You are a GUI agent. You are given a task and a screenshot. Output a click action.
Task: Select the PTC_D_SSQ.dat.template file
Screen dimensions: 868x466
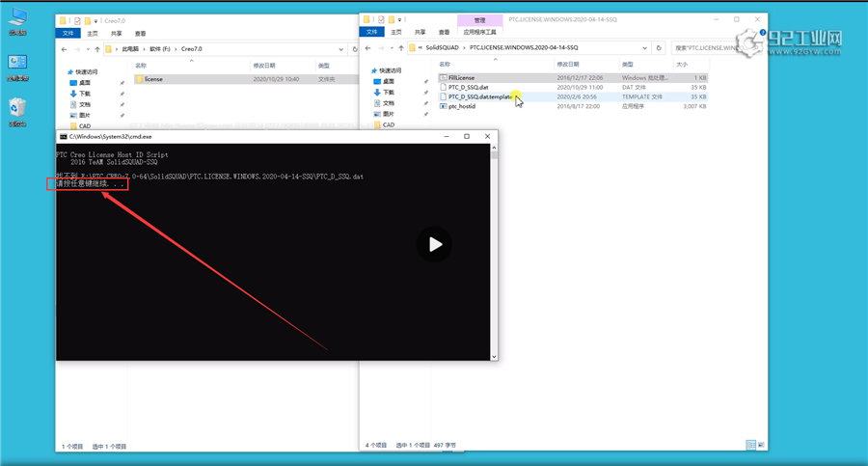[573, 97]
